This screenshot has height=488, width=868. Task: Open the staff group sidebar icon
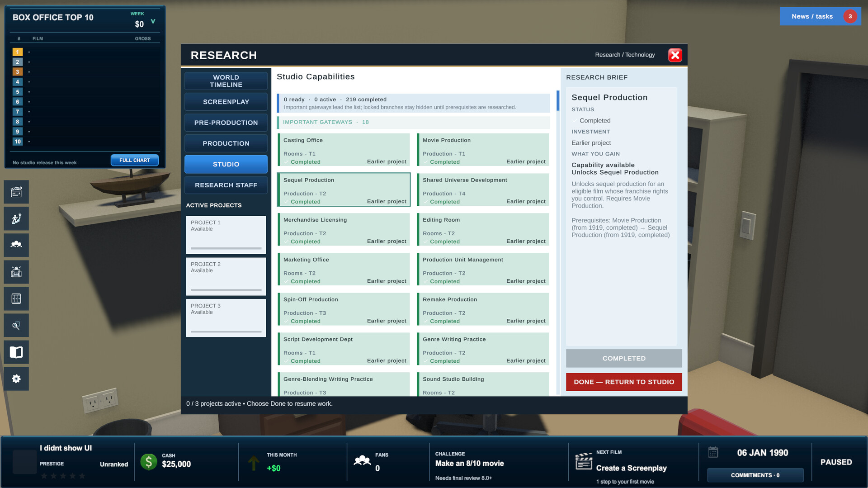coord(16,246)
